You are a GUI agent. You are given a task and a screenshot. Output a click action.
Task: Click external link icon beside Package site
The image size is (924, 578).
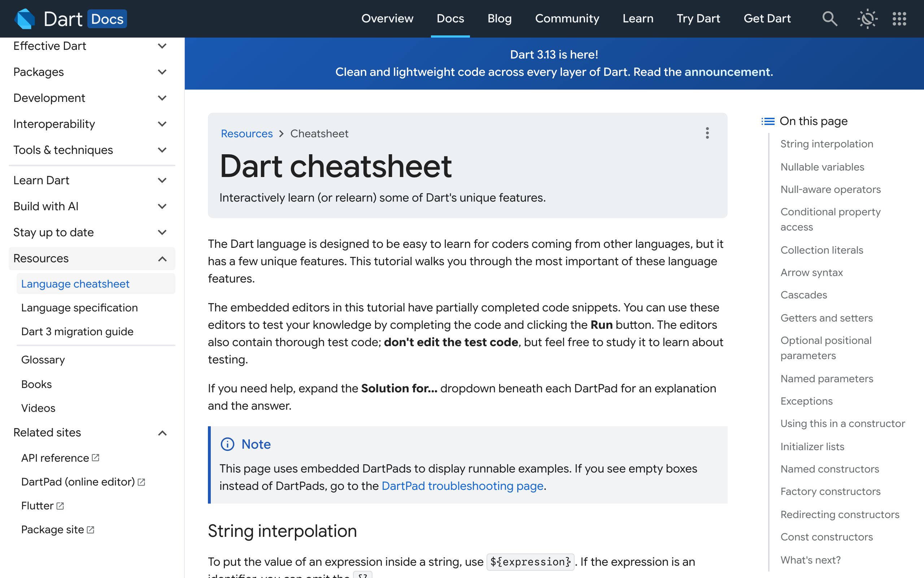(x=91, y=530)
